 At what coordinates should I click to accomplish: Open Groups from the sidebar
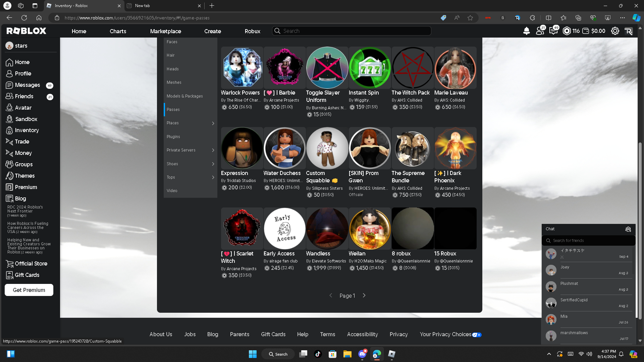click(x=23, y=164)
